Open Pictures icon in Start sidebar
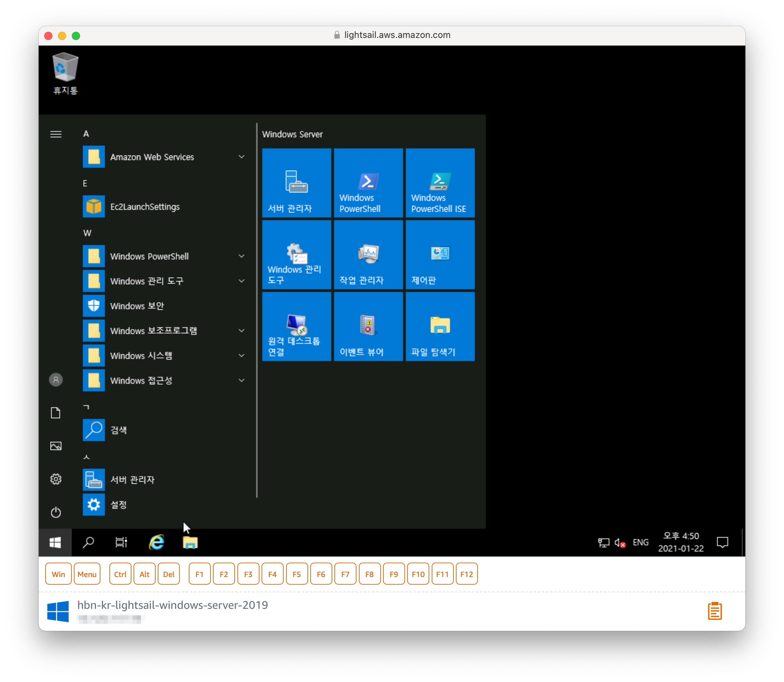The height and width of the screenshot is (682, 784). pyautogui.click(x=56, y=446)
